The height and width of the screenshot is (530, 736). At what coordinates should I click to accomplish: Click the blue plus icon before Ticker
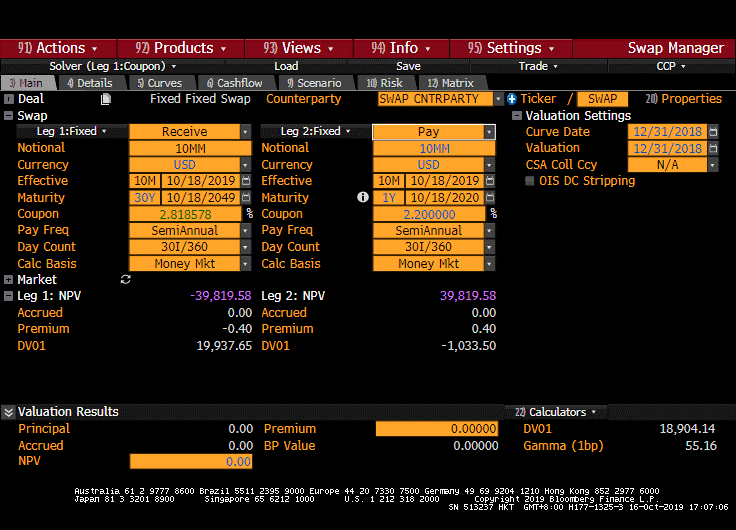512,99
